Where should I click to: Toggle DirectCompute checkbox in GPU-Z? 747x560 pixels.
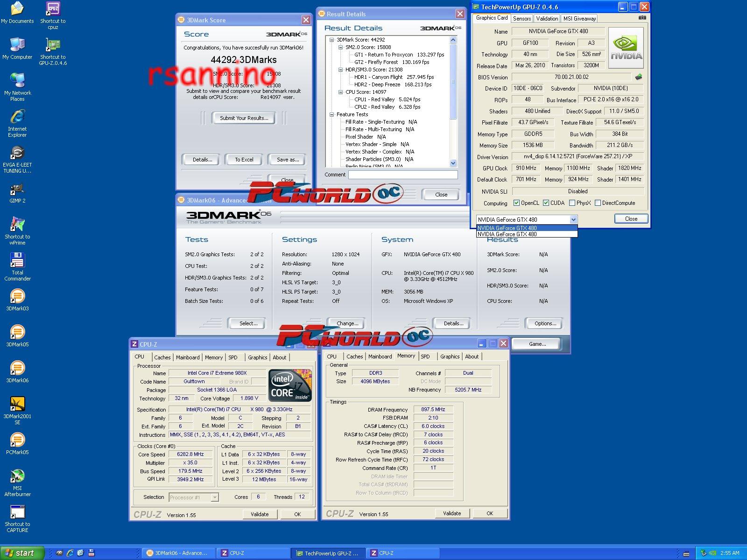(598, 203)
